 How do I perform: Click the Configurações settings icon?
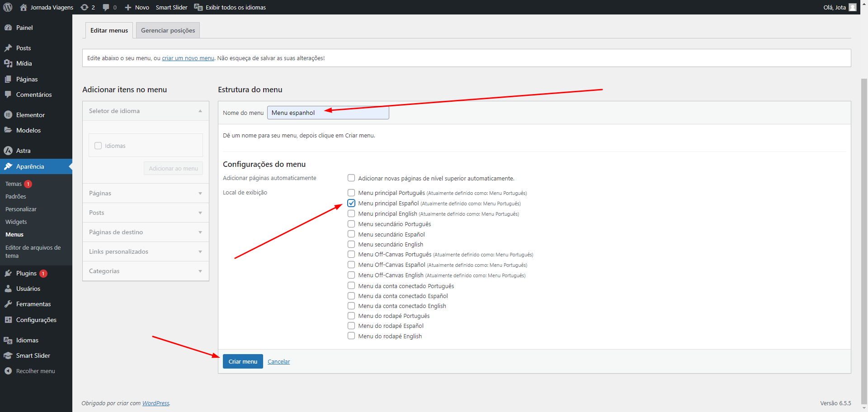coord(8,320)
